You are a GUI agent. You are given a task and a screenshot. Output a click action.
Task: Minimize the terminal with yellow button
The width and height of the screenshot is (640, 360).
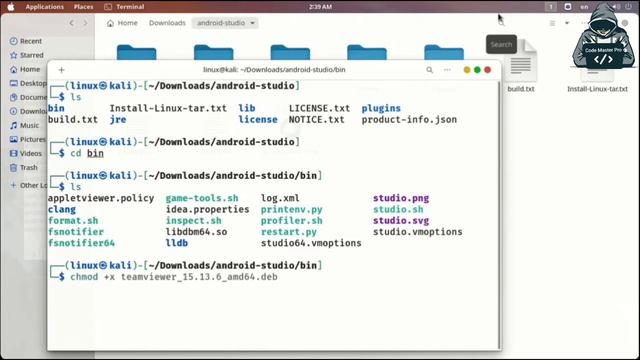tap(467, 70)
